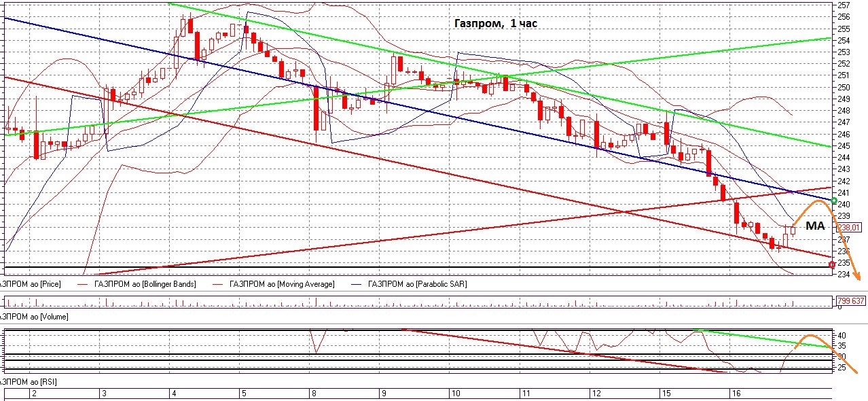Image resolution: width=868 pixels, height=401 pixels.
Task: Click date 16 on the time axis
Action: point(737,394)
